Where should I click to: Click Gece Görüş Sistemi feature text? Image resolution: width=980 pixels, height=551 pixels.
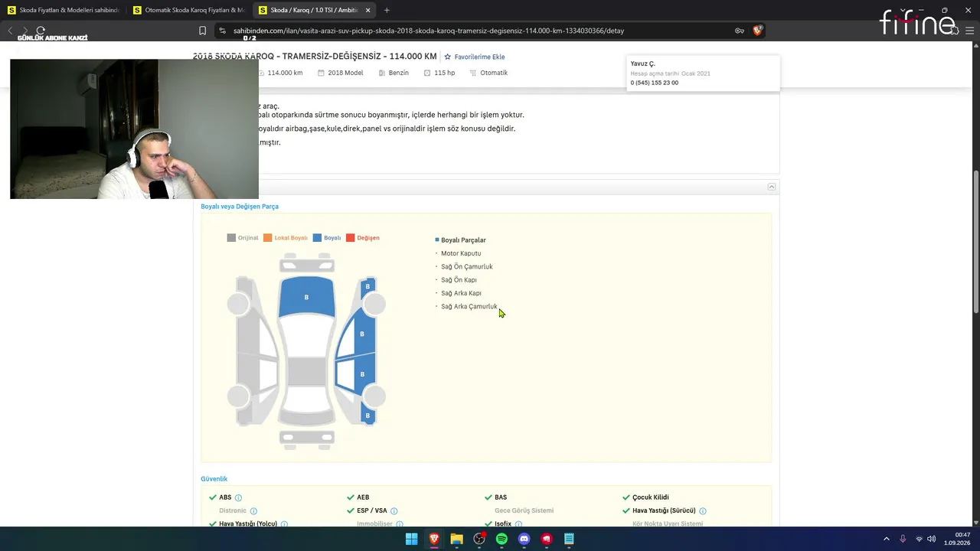pos(524,510)
